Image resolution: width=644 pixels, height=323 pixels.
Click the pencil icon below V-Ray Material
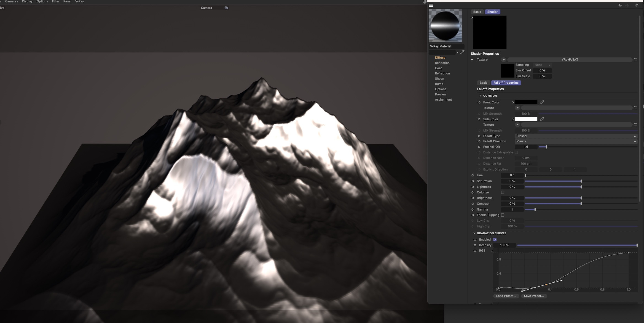(x=462, y=52)
